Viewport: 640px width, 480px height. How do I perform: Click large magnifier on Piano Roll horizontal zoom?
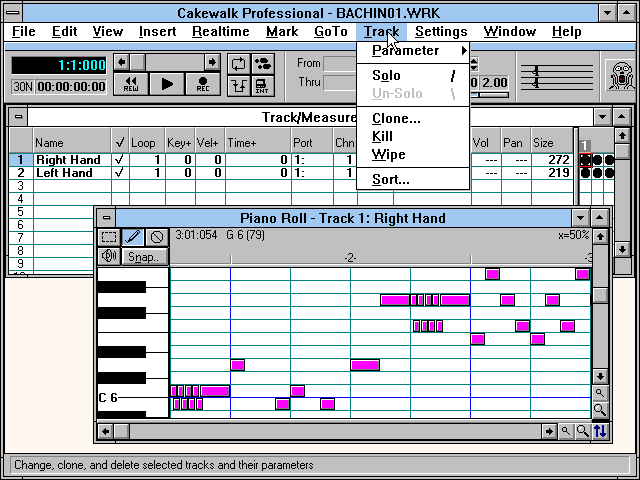click(582, 431)
